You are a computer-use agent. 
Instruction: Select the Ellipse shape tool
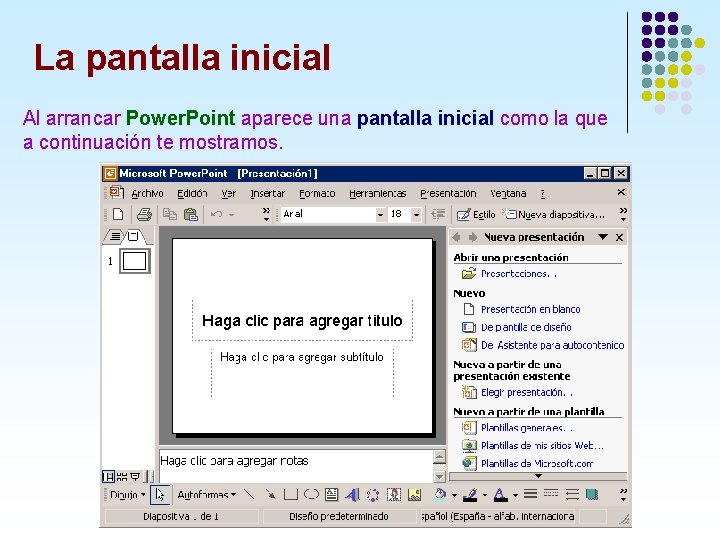tap(311, 495)
